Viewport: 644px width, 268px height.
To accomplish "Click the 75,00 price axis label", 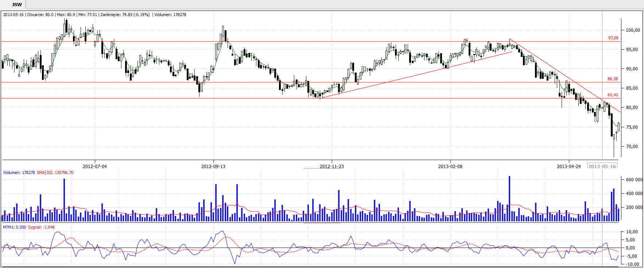I will coord(632,127).
